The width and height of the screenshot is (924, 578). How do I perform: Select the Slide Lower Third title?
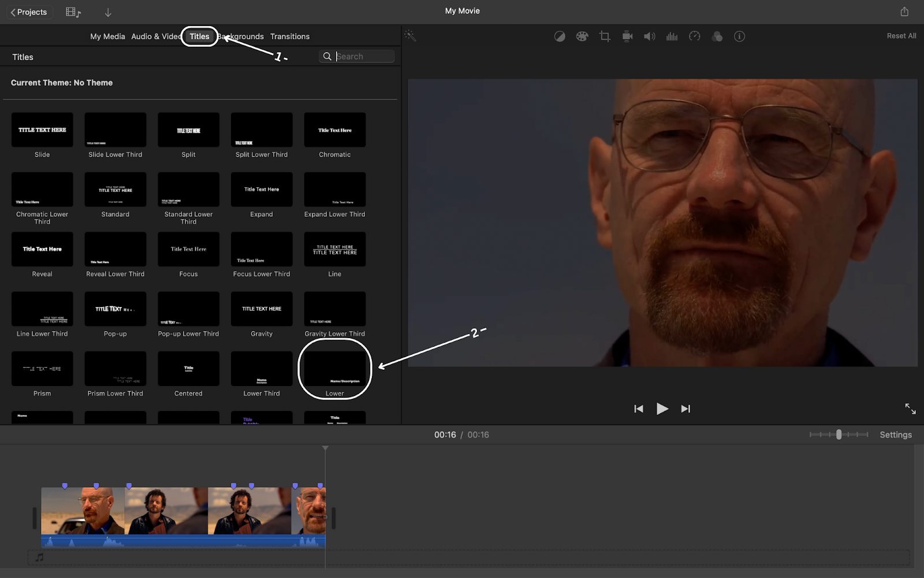click(115, 130)
